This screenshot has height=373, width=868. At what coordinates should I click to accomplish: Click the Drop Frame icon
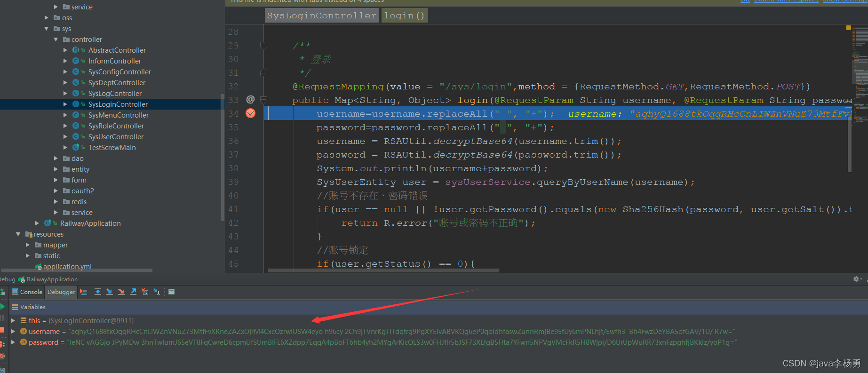coord(145,292)
